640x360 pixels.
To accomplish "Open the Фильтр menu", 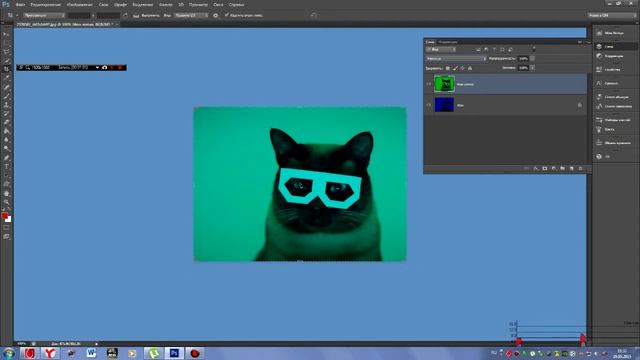I will pos(165,4).
